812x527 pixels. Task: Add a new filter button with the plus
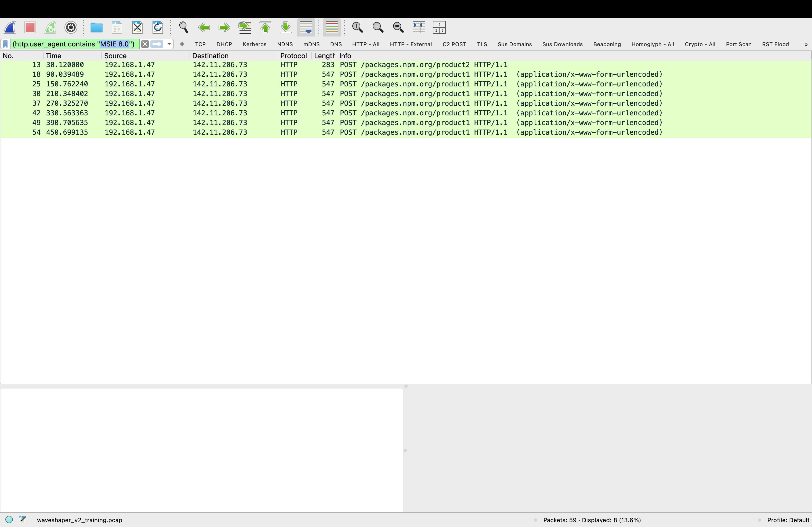pyautogui.click(x=182, y=44)
